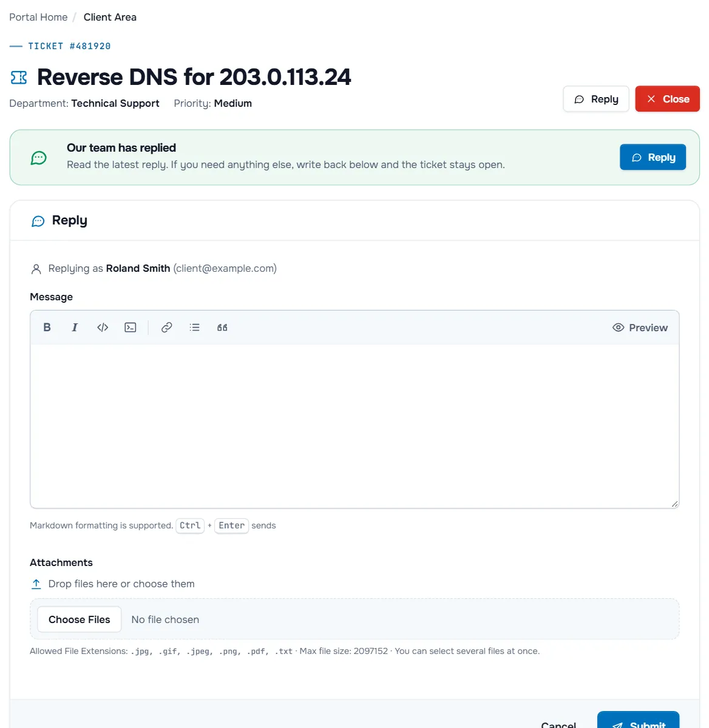Click 'Drop files here or choose them' text
Screen dimensions: 709x728
pos(121,584)
